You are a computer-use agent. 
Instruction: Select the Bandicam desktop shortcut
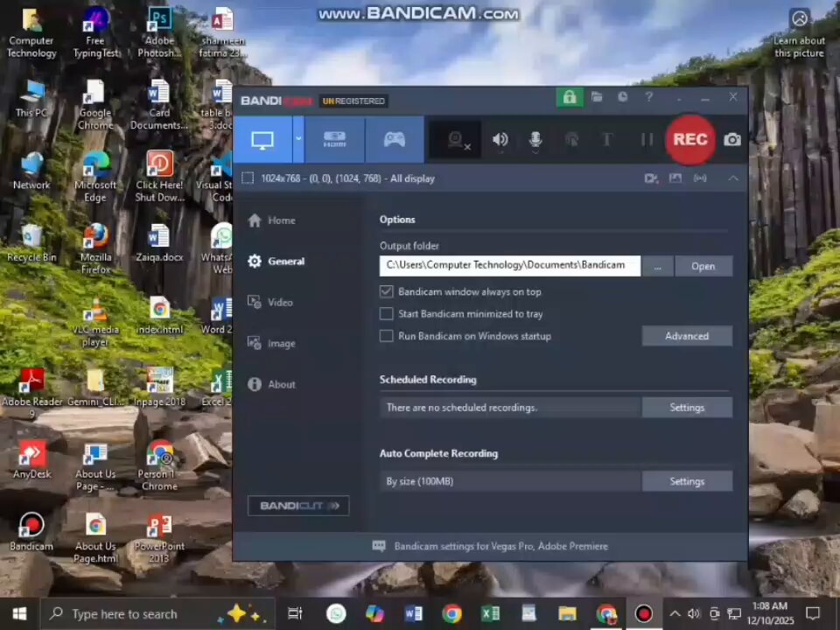[31, 532]
